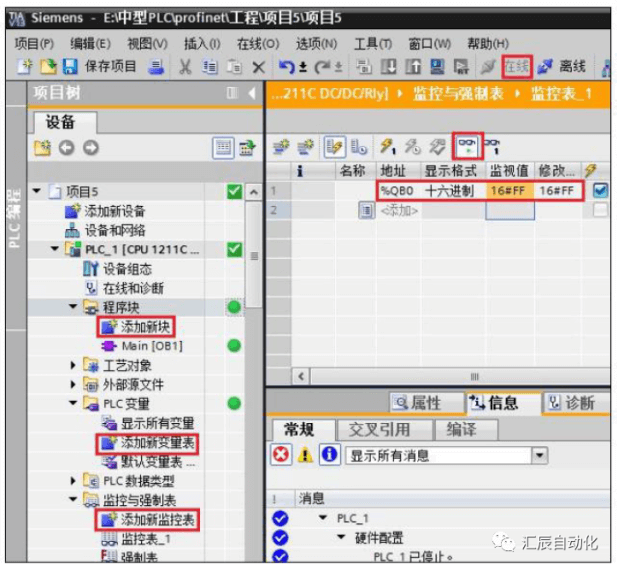This screenshot has height=570, width=618.
Task: Click the paste icon in toolbar
Action: tap(234, 67)
